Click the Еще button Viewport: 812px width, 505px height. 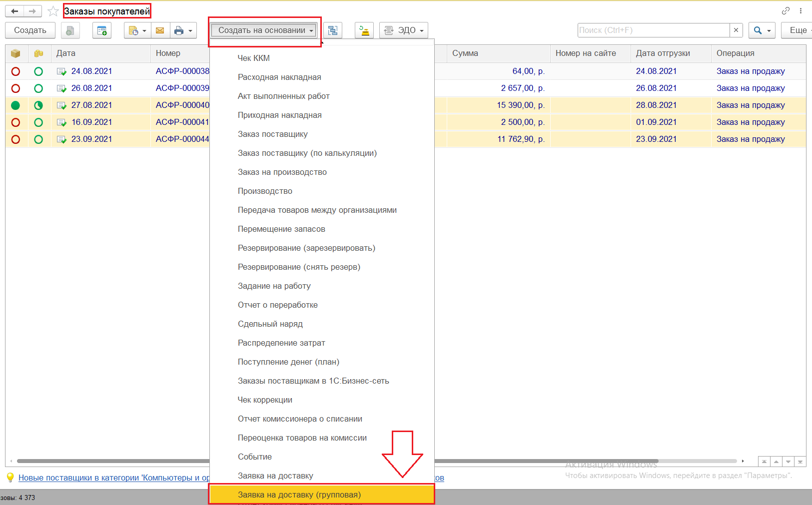pos(798,30)
